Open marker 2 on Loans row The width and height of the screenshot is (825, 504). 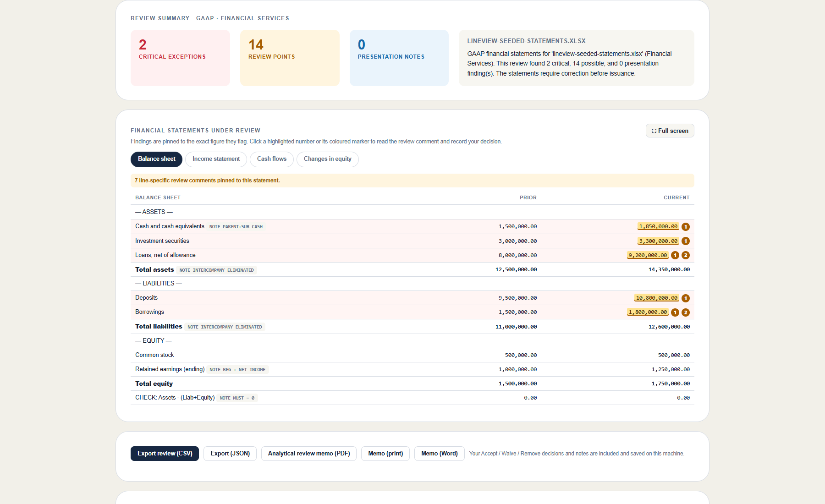coord(686,255)
